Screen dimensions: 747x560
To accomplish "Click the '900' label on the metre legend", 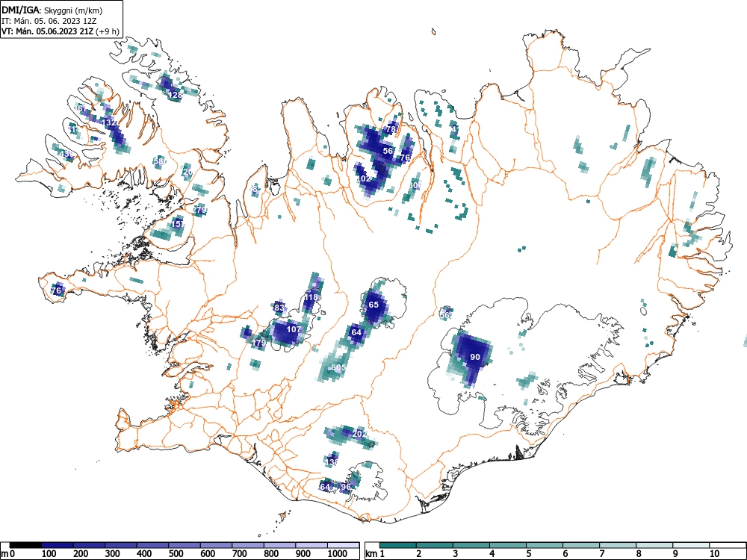I will [303, 554].
